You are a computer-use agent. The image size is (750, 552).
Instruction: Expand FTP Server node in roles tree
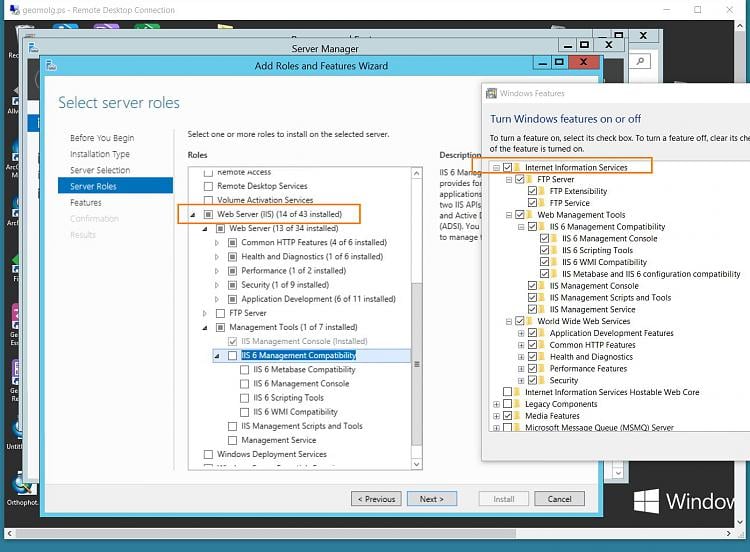tap(205, 313)
